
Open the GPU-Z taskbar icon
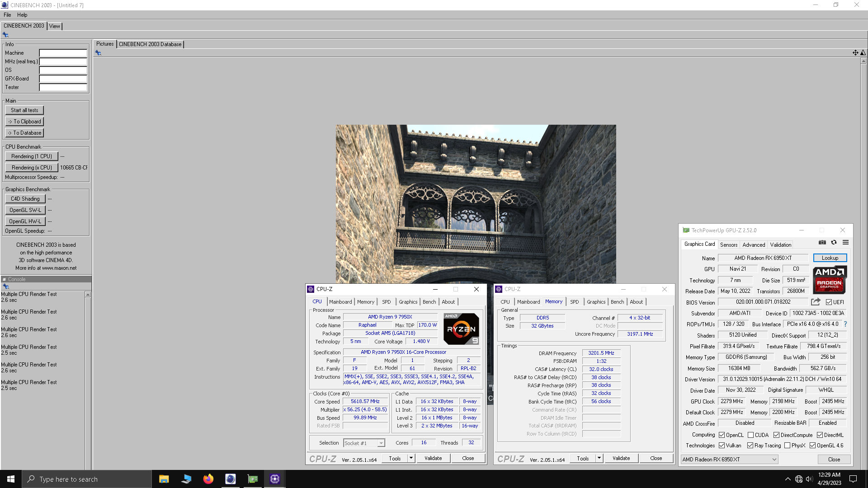click(x=253, y=479)
